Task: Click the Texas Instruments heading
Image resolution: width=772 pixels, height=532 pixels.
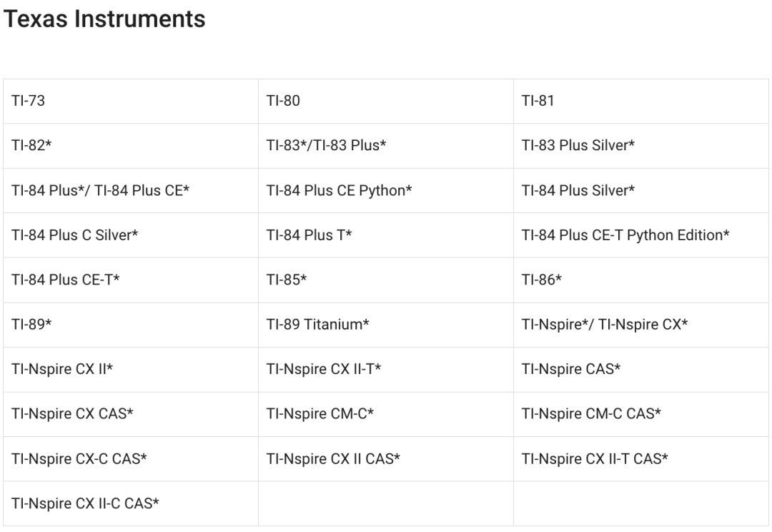Action: point(104,19)
